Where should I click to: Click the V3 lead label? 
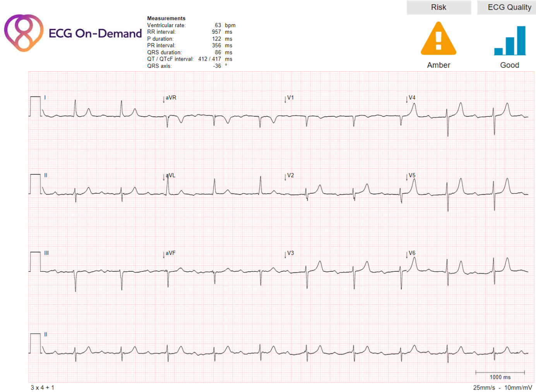(x=290, y=253)
